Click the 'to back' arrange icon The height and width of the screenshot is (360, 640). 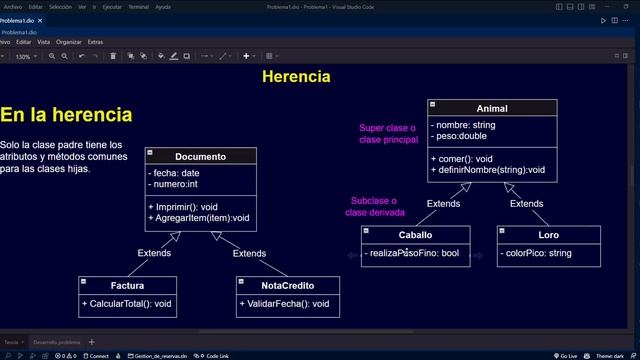(144, 56)
